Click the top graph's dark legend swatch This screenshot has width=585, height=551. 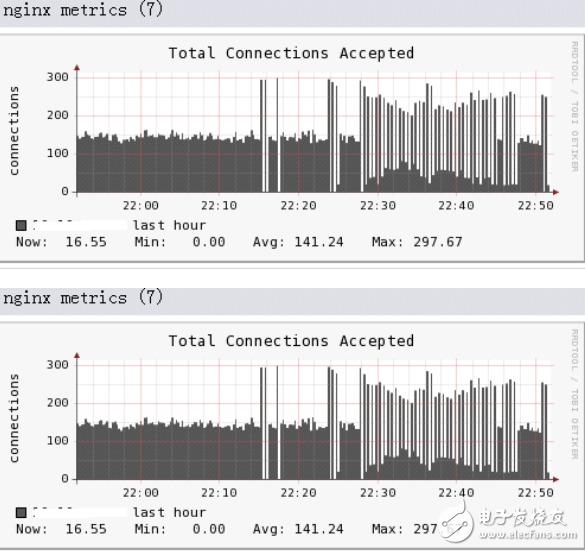[x=21, y=225]
